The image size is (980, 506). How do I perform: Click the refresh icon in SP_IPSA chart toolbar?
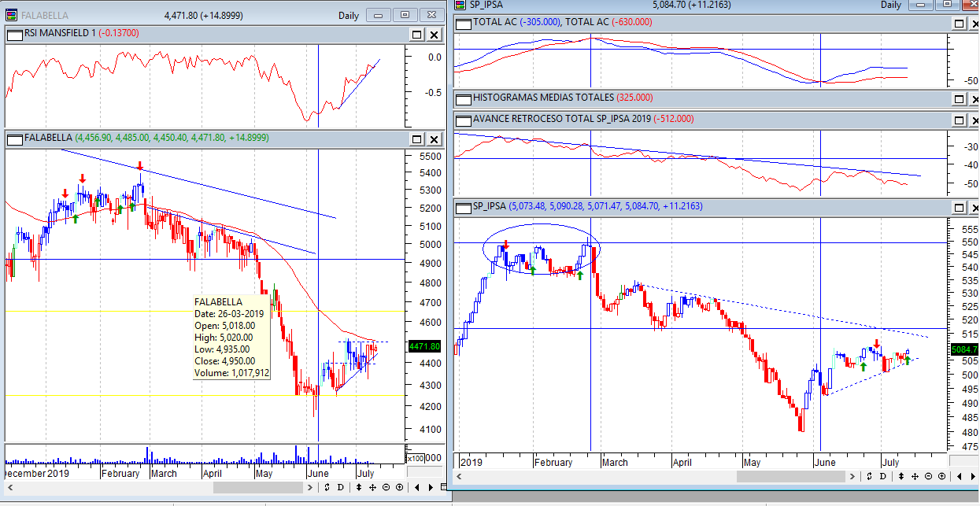click(x=869, y=476)
